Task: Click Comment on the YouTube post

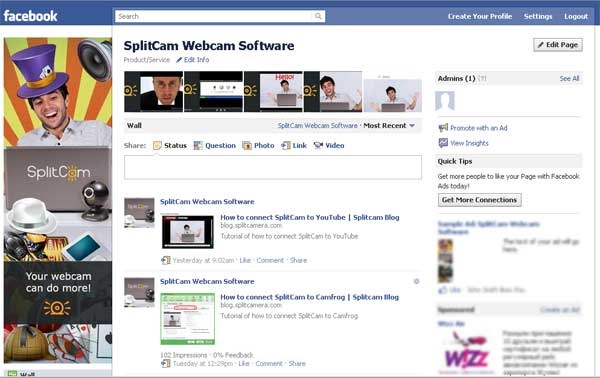Action: 270,260
